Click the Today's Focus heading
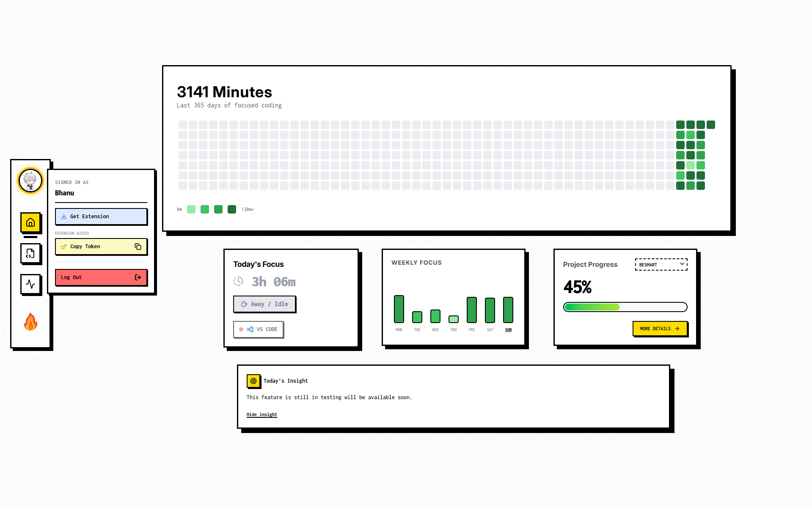 coord(258,264)
